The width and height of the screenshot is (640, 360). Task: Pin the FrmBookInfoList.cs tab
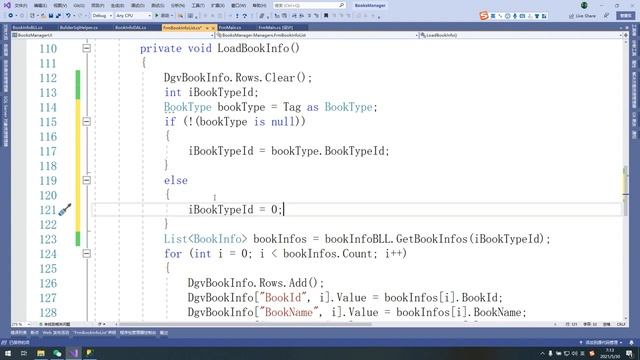pyautogui.click(x=207, y=28)
